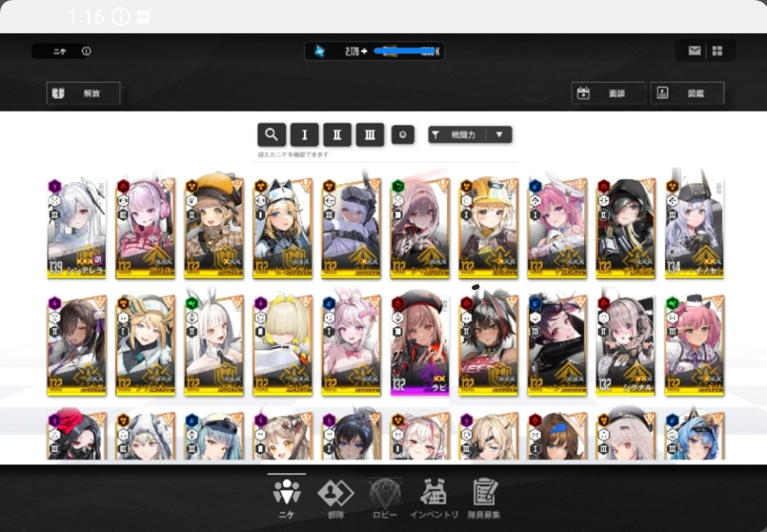Go to the ロビー tab

pyautogui.click(x=385, y=499)
